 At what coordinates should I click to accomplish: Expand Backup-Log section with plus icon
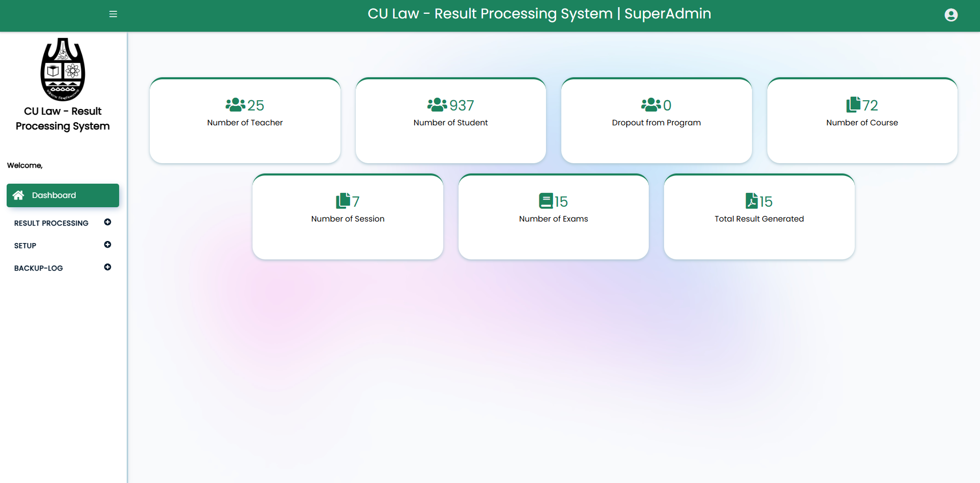107,267
